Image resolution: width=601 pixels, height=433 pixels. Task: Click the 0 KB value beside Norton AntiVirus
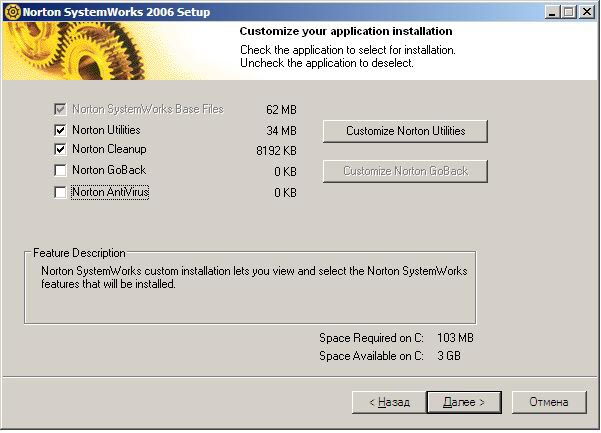pyautogui.click(x=286, y=193)
